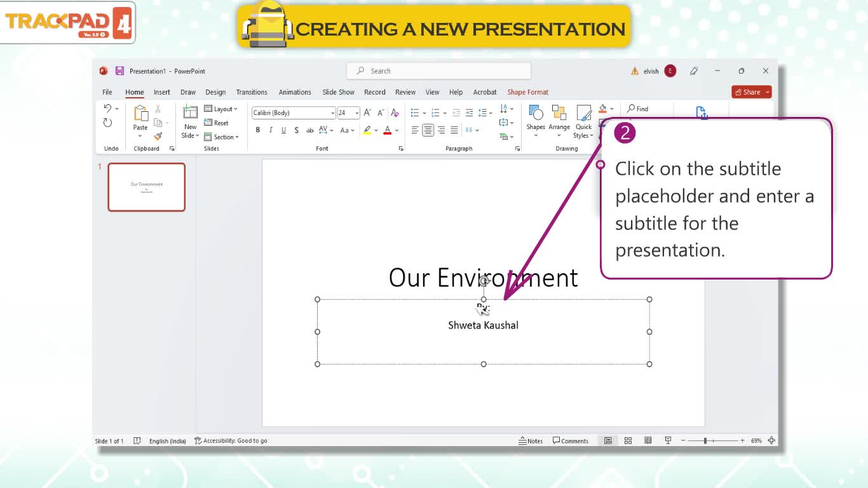
Task: Open the Arrange menu
Action: coord(559,121)
